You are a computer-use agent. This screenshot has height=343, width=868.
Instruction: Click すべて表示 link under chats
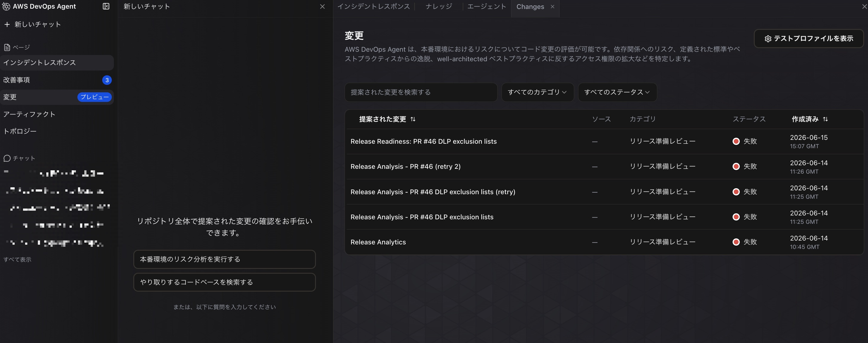pyautogui.click(x=17, y=259)
